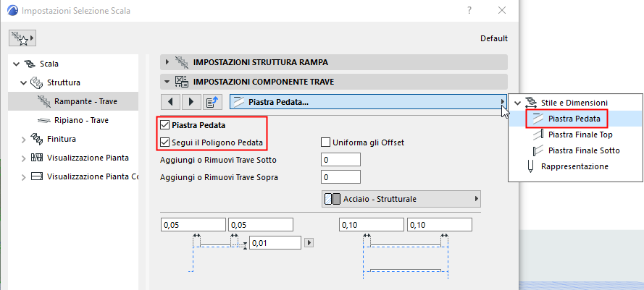The height and width of the screenshot is (290, 644).
Task: Click the page list icon with blue arrow
Action: (214, 102)
